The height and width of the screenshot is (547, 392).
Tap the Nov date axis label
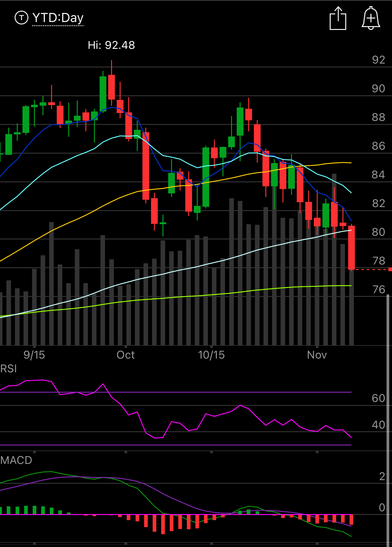pyautogui.click(x=317, y=355)
